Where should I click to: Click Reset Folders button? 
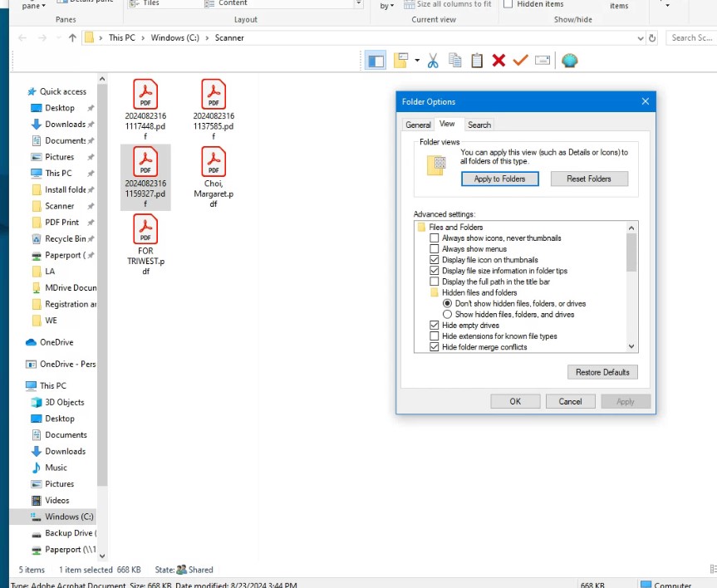589,179
